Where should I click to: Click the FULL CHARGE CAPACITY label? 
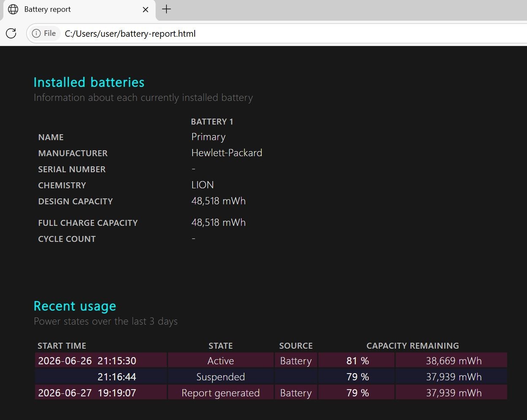[88, 223]
